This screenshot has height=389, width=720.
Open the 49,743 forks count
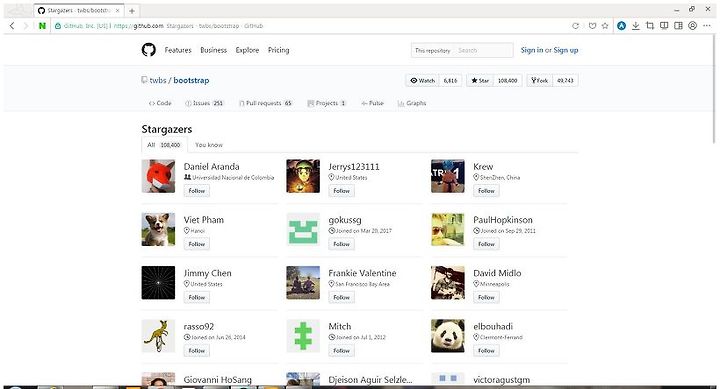coord(565,80)
